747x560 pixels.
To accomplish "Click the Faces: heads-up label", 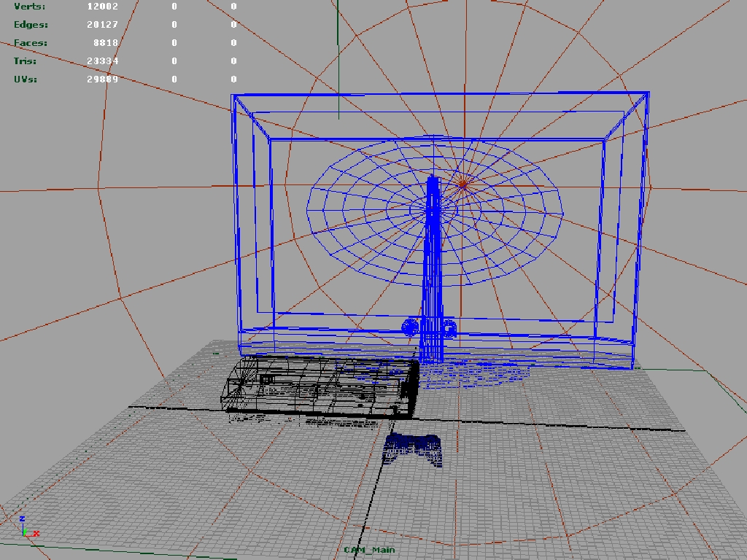I will 31,43.
